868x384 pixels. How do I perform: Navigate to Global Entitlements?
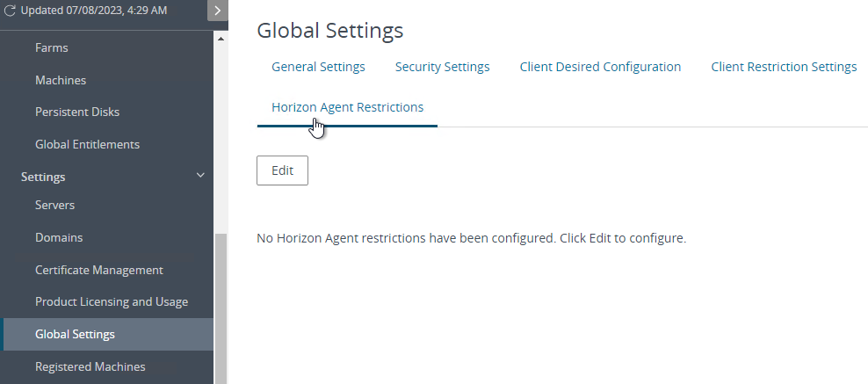pyautogui.click(x=88, y=144)
